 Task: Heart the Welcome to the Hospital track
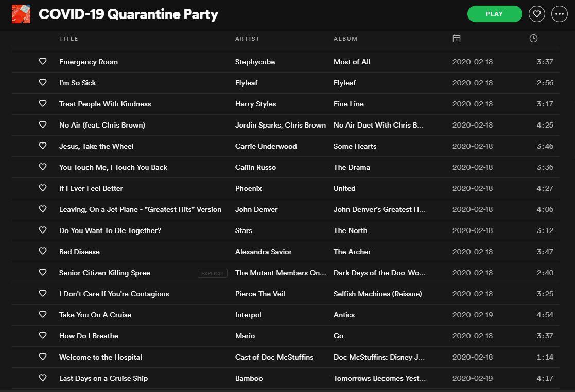[43, 357]
